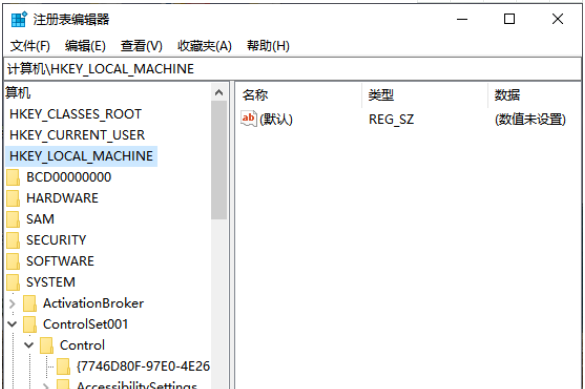Viewport: 585px width, 389px height.
Task: Select the BCD00000000 key label
Action: (69, 177)
